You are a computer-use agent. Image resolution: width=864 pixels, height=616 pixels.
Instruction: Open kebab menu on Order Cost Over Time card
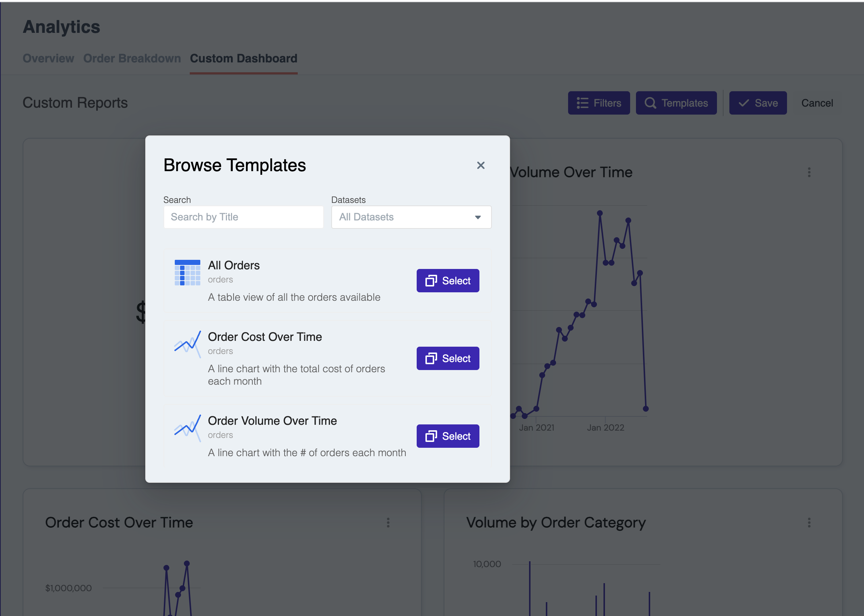point(388,522)
